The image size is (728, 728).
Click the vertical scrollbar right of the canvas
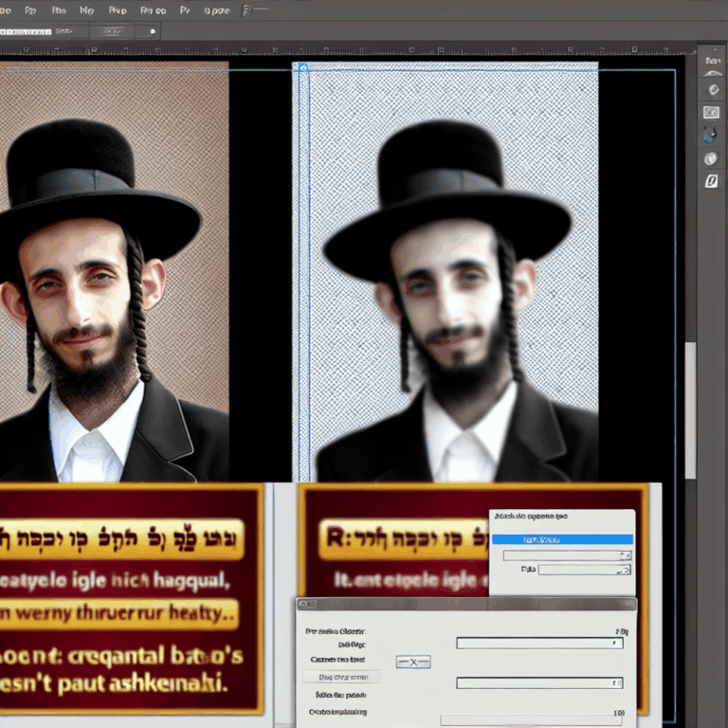690,408
